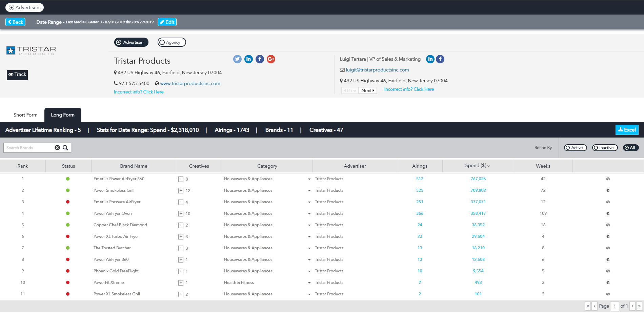Sort by Weeks column header

[x=543, y=166]
